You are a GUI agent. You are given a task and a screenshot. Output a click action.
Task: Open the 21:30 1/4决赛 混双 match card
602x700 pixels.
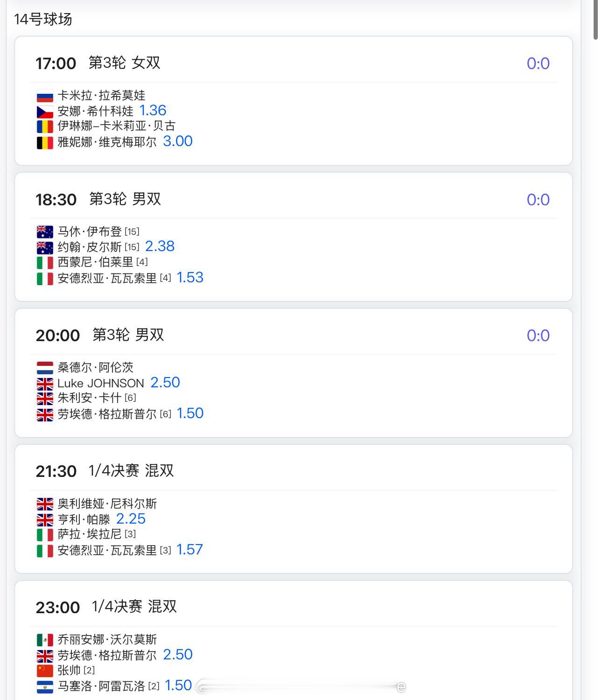tap(294, 509)
